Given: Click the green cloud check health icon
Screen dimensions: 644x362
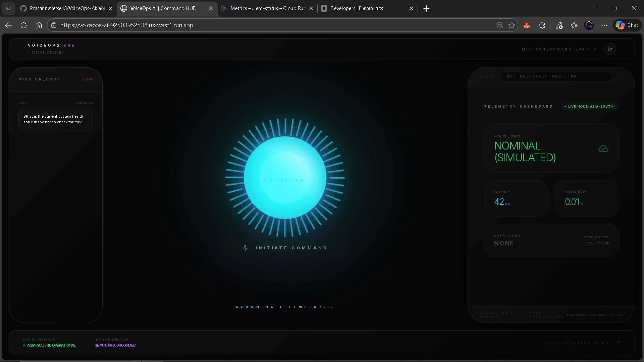Looking at the screenshot, I should click(603, 148).
